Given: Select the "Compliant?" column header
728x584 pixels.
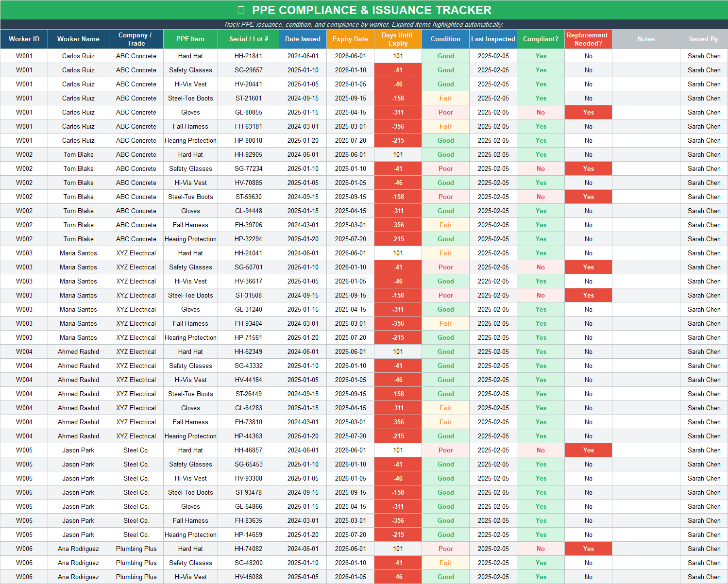Looking at the screenshot, I should [x=541, y=39].
